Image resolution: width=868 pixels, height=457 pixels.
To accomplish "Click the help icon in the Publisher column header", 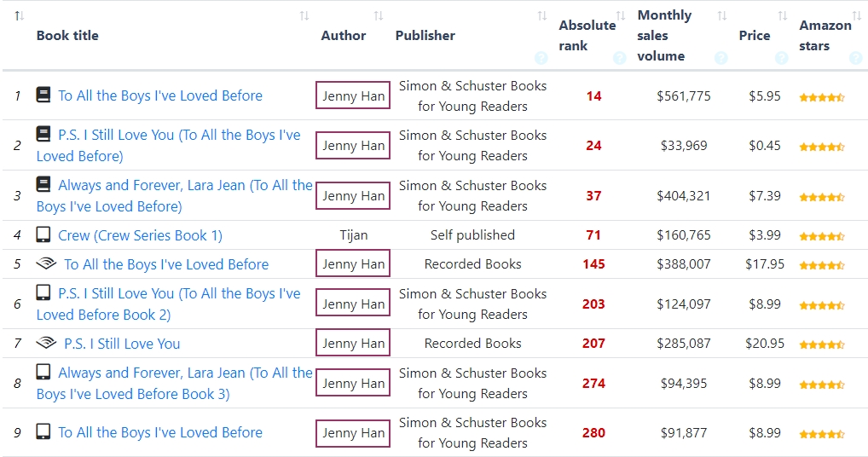I will click(x=541, y=58).
